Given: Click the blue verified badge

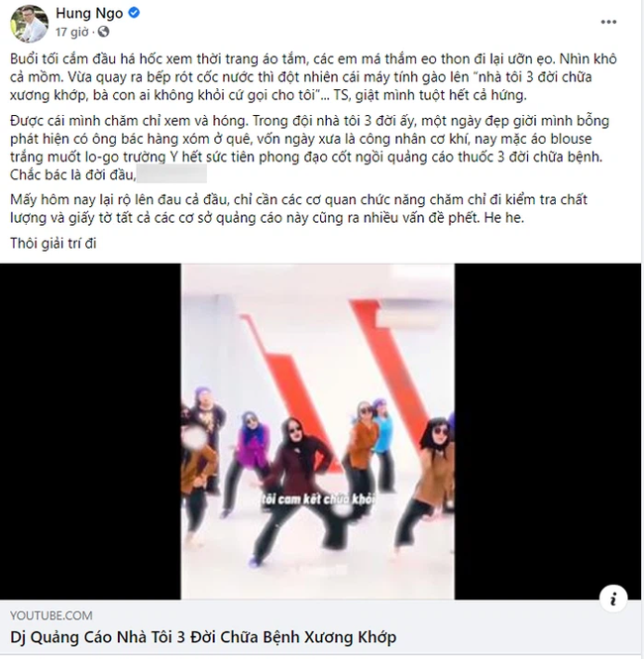Looking at the screenshot, I should (x=134, y=13).
